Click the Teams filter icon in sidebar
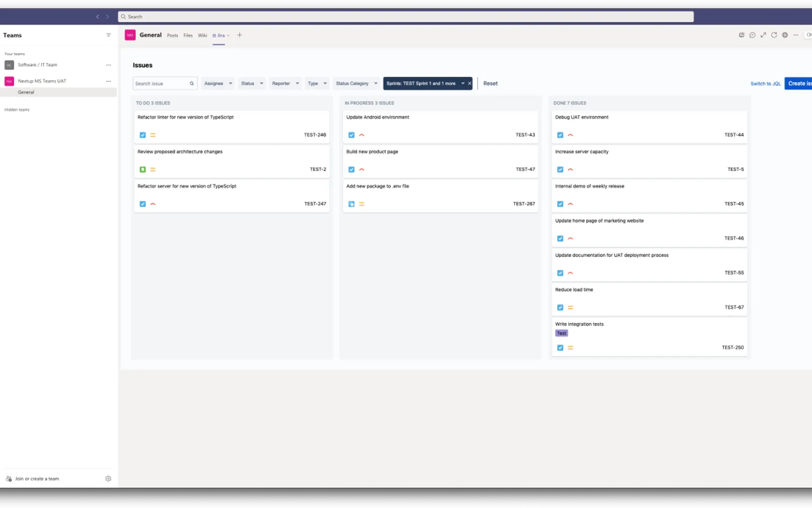 [108, 35]
